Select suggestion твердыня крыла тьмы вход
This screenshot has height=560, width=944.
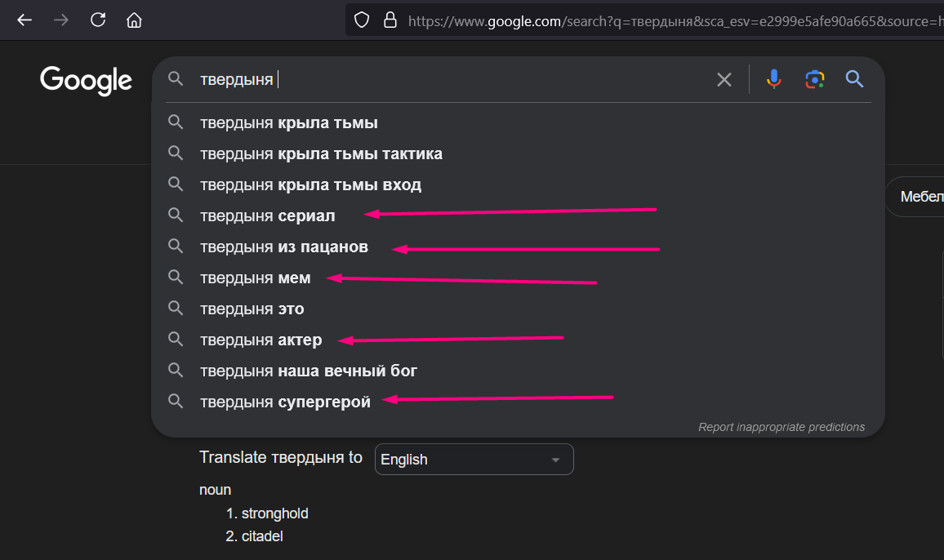[518, 184]
